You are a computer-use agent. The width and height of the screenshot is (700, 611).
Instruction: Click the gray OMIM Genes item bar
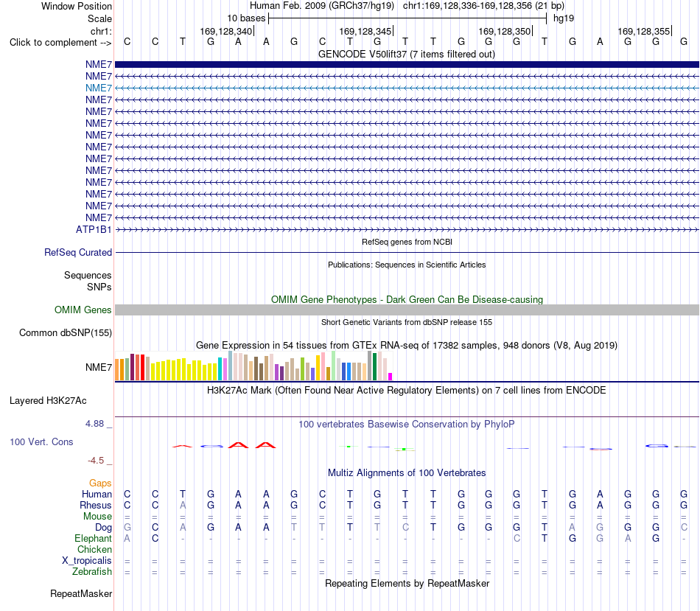(407, 310)
